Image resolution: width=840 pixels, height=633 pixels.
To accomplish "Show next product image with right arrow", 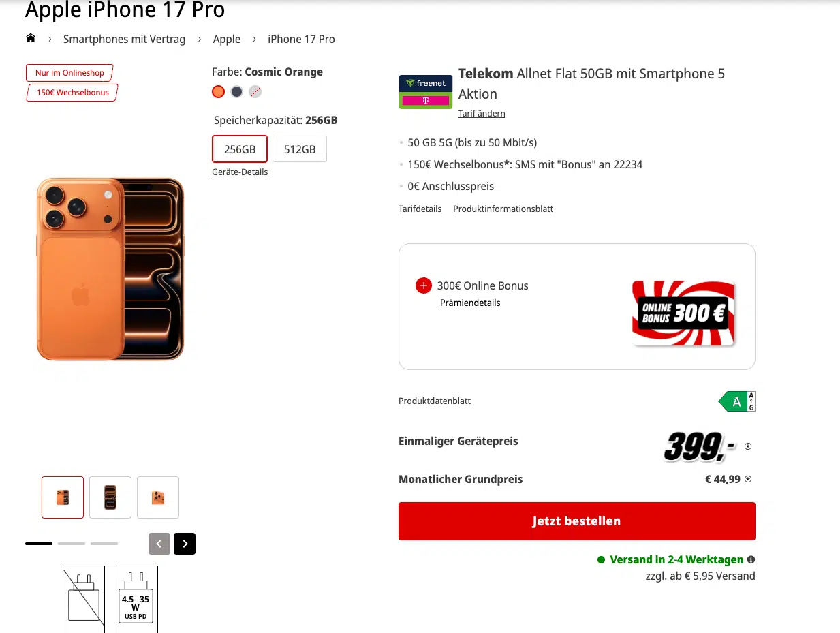I will (185, 543).
